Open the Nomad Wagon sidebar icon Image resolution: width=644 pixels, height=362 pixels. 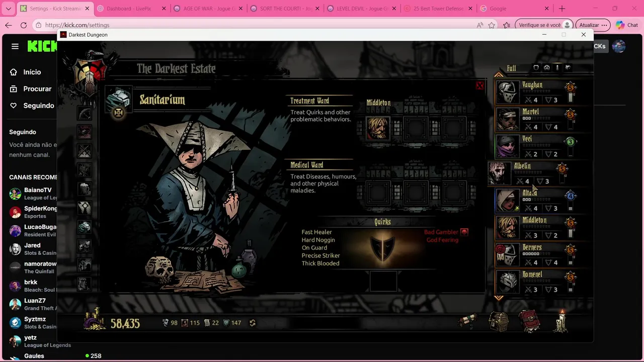click(x=84, y=246)
